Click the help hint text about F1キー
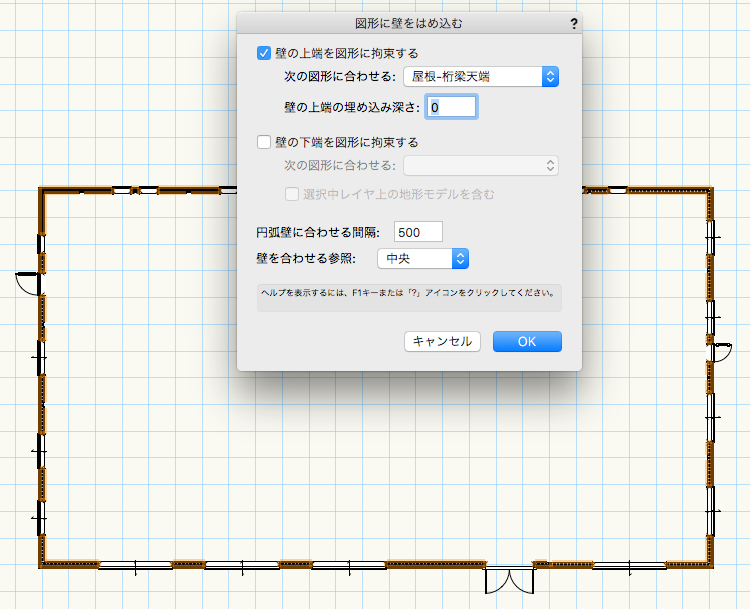The height and width of the screenshot is (609, 750). tap(409, 293)
